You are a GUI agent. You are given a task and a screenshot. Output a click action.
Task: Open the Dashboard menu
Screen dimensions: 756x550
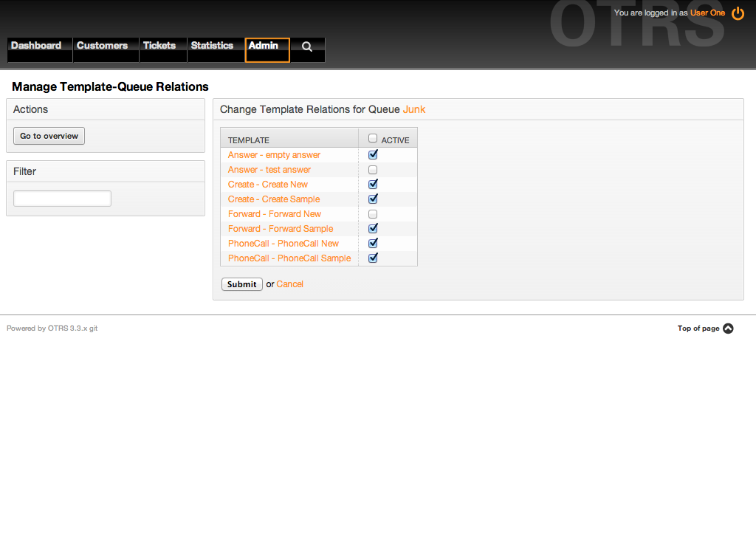click(x=36, y=46)
